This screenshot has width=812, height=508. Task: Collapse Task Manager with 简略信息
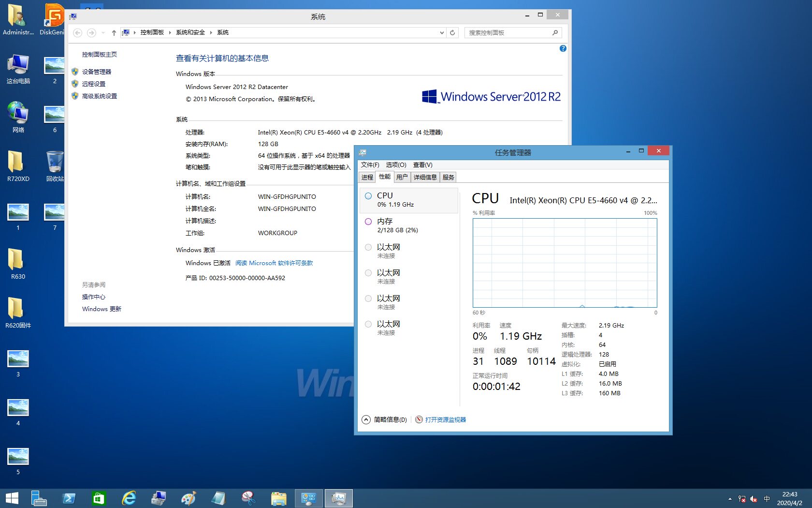pyautogui.click(x=385, y=419)
